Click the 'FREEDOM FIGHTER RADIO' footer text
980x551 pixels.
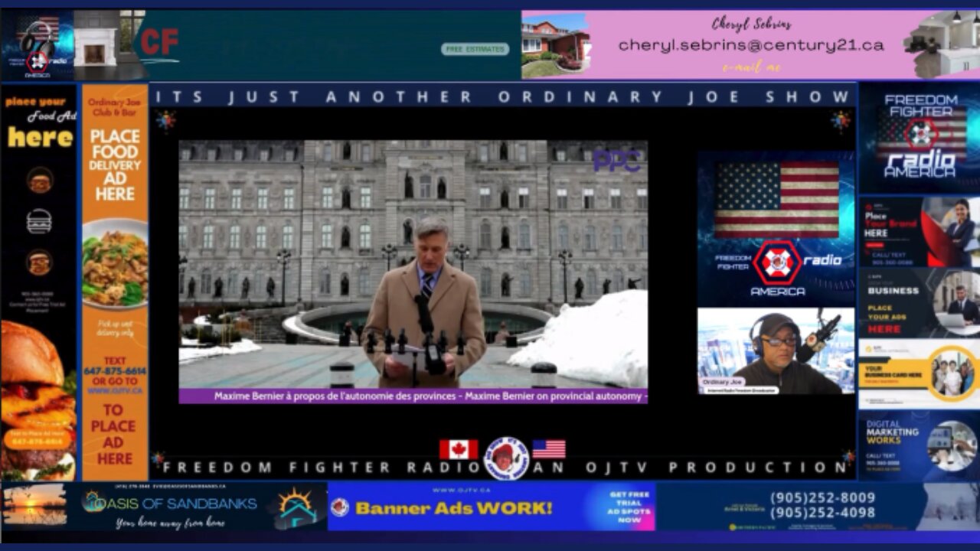point(322,468)
